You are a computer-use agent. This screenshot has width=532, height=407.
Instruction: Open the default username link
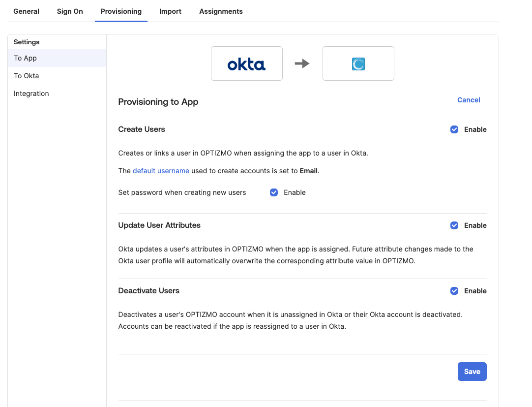(x=161, y=171)
